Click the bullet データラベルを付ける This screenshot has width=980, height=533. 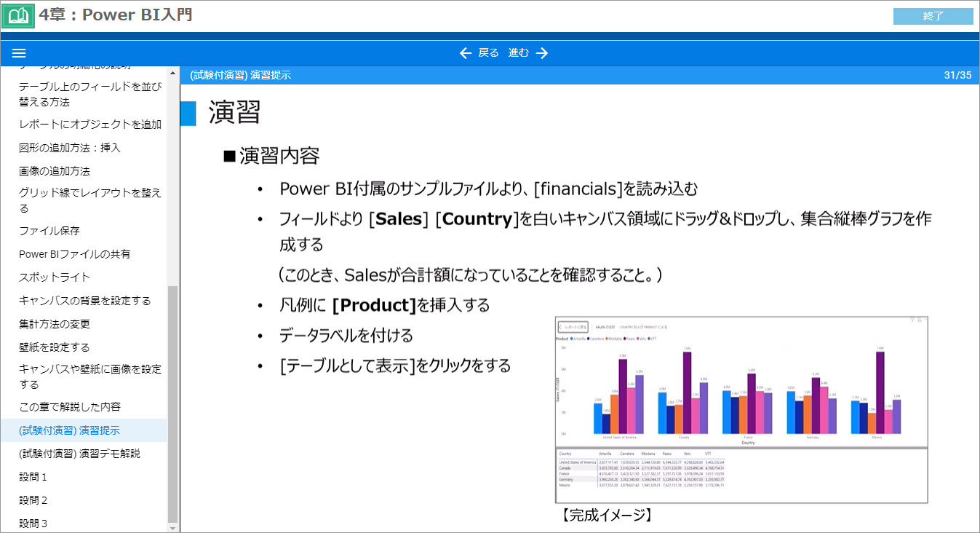pos(346,336)
